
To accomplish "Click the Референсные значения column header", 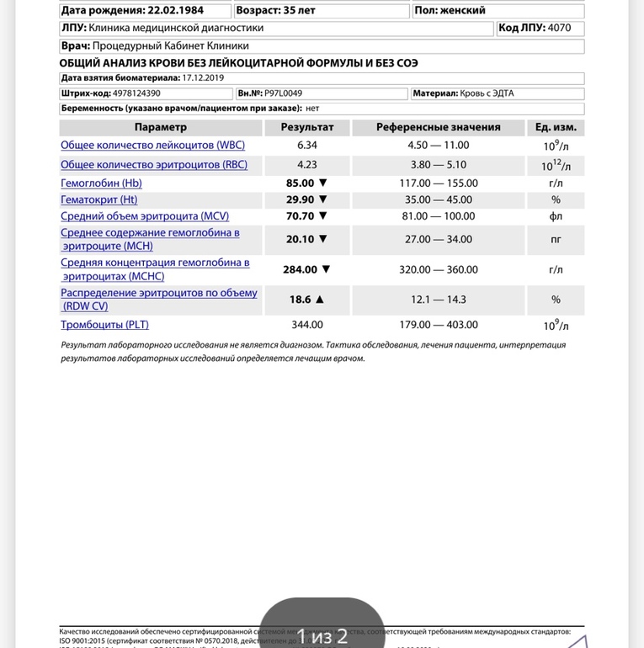I will tap(438, 127).
